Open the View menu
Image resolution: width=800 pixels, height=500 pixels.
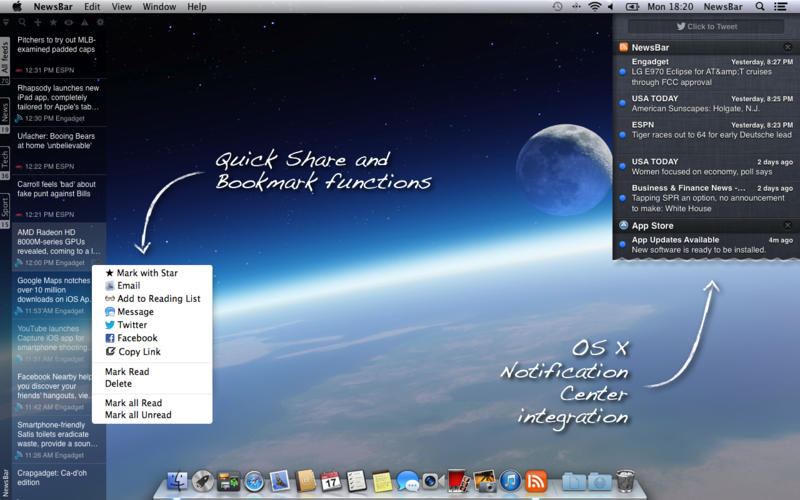pos(121,7)
